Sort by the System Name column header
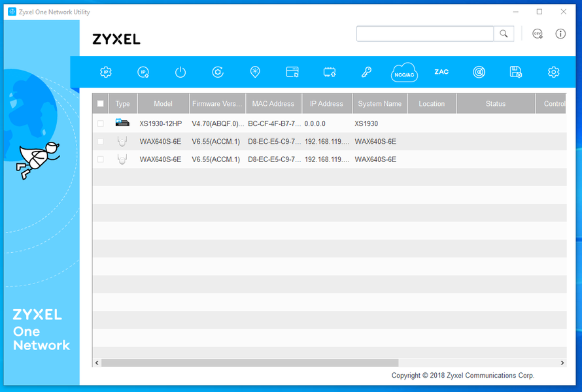The image size is (582, 392). [x=380, y=104]
